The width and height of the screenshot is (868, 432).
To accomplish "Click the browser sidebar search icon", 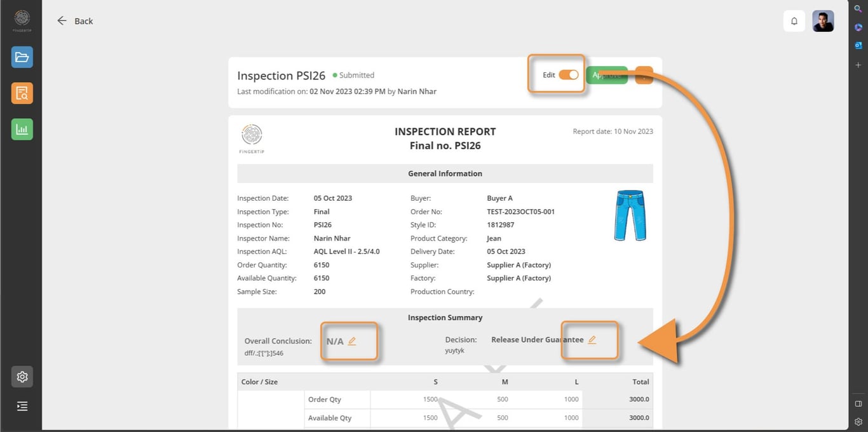I will pyautogui.click(x=858, y=8).
